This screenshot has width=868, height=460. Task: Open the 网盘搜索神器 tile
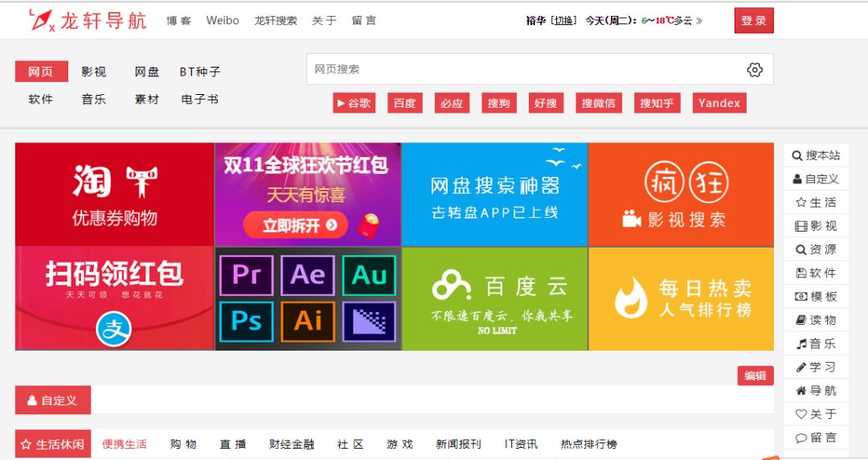pos(494,195)
